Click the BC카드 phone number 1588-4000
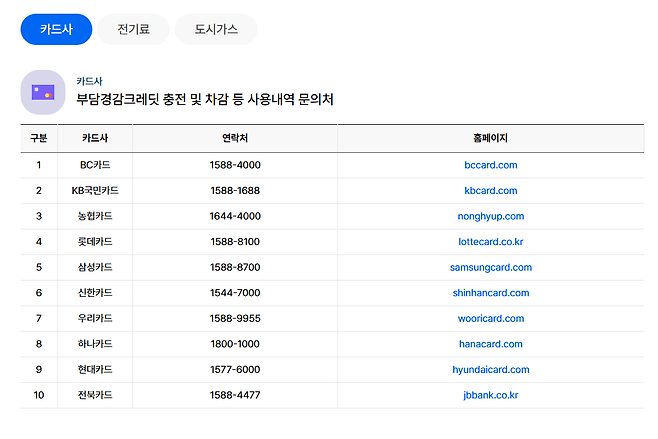The width and height of the screenshot is (658, 439). click(x=235, y=165)
